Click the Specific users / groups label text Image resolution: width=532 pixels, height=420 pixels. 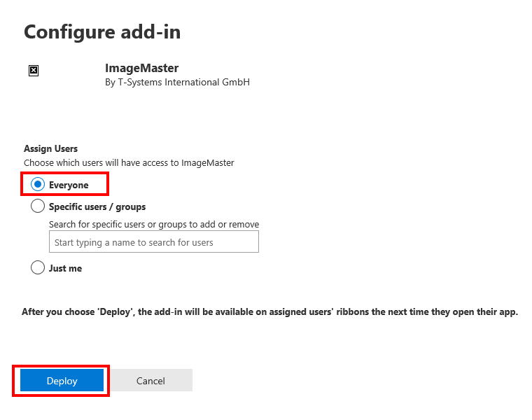click(97, 207)
